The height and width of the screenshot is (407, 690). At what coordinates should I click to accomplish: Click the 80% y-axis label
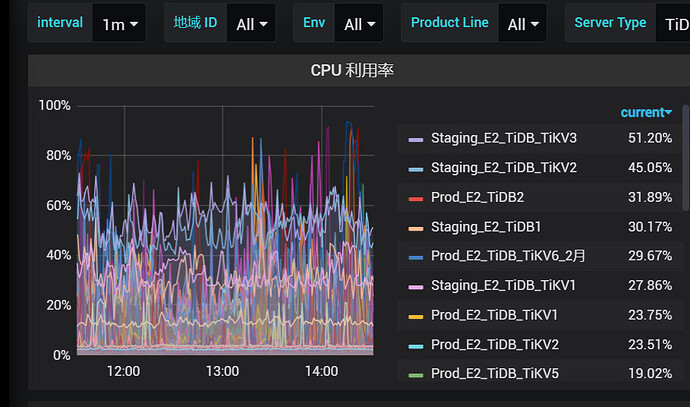(59, 155)
